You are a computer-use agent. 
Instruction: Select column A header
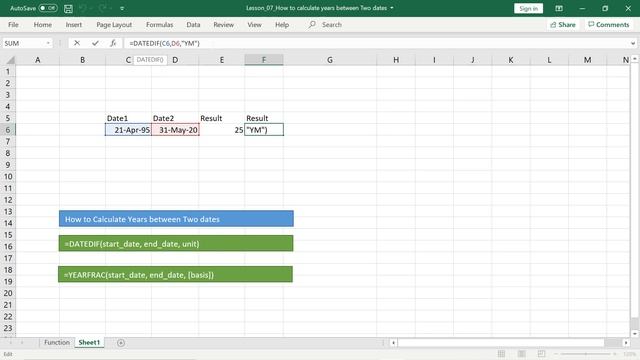(38, 60)
